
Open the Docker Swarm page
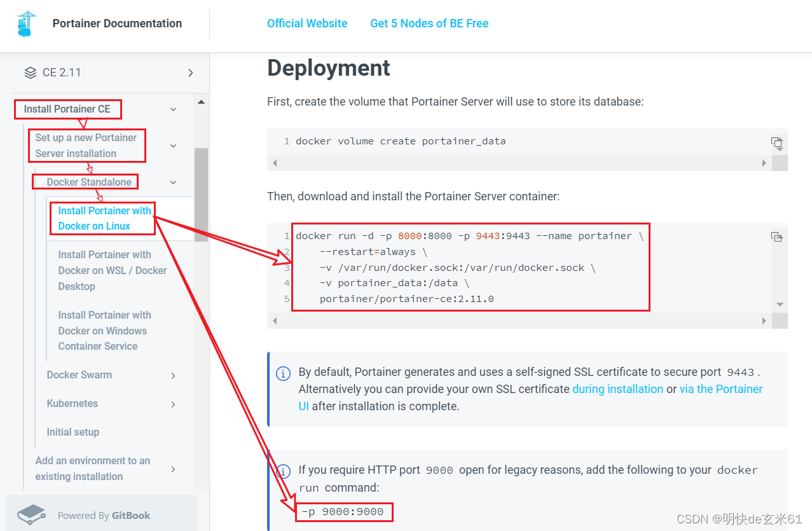click(x=79, y=375)
